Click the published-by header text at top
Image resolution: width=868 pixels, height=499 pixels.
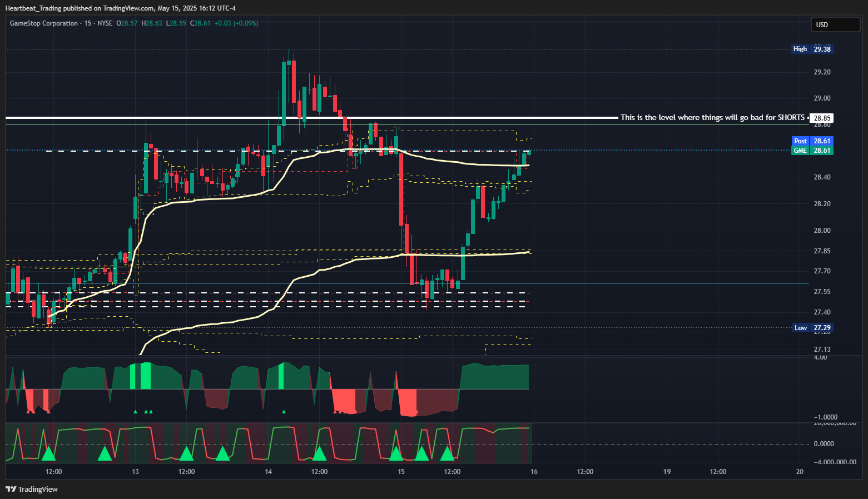tap(121, 8)
